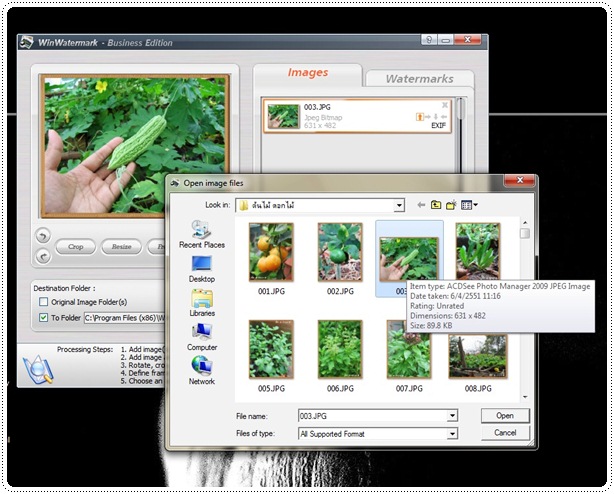Screen dimensions: 614x494
Task: Select thumbnail 007.JPG
Action: tap(409, 356)
